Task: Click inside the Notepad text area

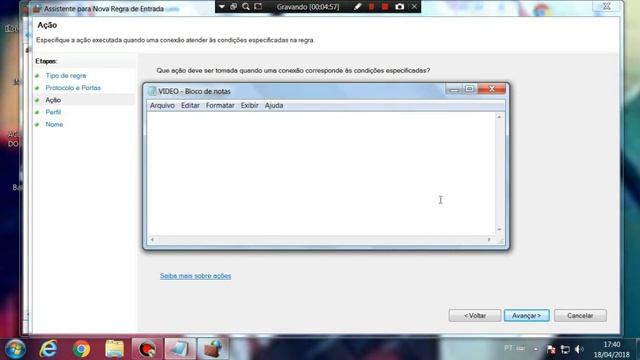Action: 321,173
